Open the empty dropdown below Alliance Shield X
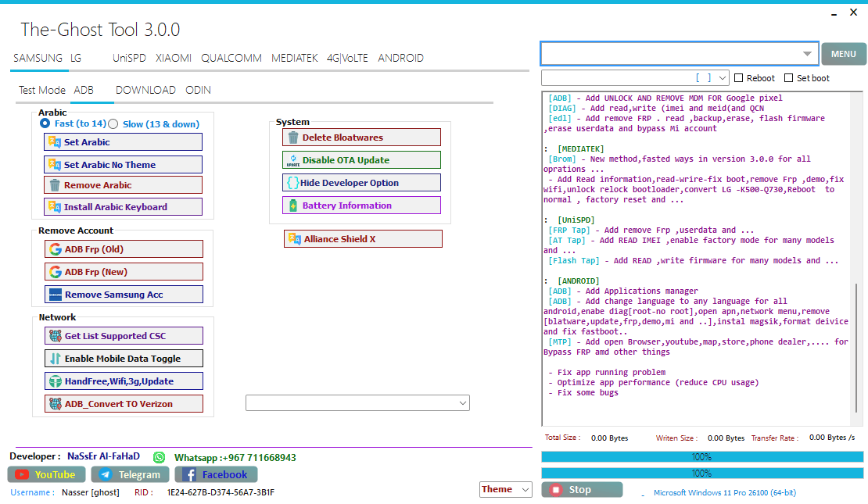Viewport: 868px width, 504px height. [x=357, y=402]
